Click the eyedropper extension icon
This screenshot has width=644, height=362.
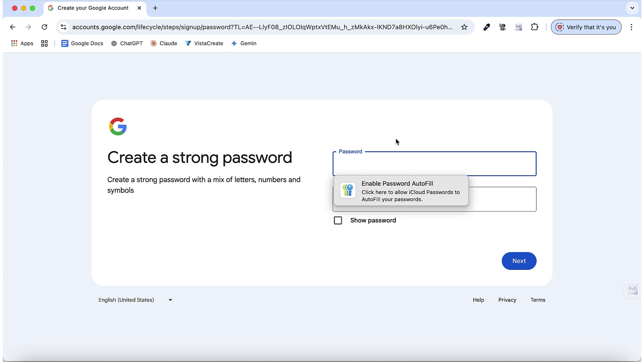point(486,27)
